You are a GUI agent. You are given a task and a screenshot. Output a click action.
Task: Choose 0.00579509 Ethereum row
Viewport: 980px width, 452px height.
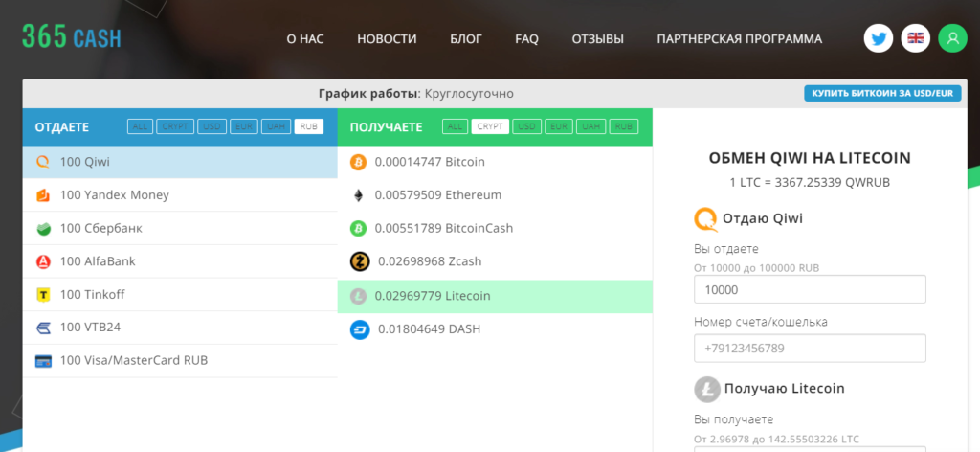495,195
